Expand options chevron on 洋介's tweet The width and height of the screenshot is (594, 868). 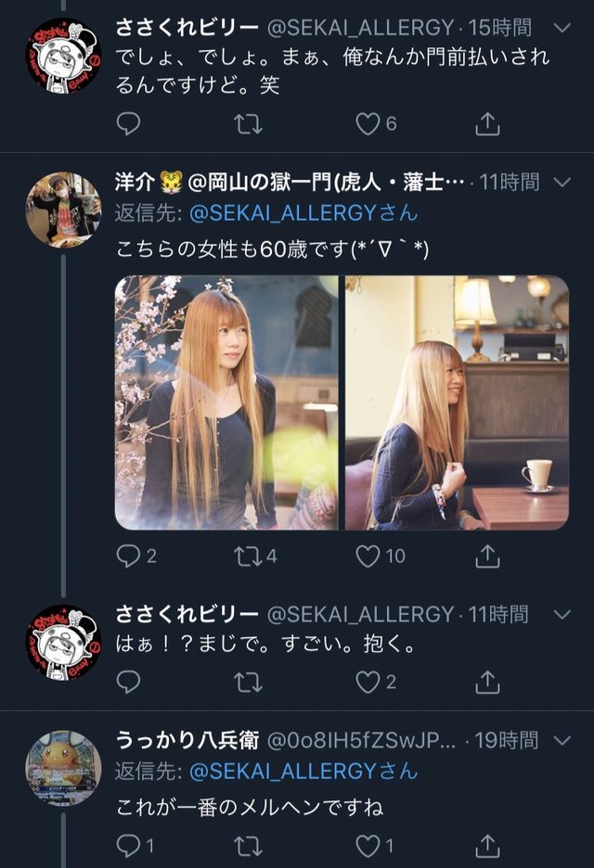click(x=562, y=182)
